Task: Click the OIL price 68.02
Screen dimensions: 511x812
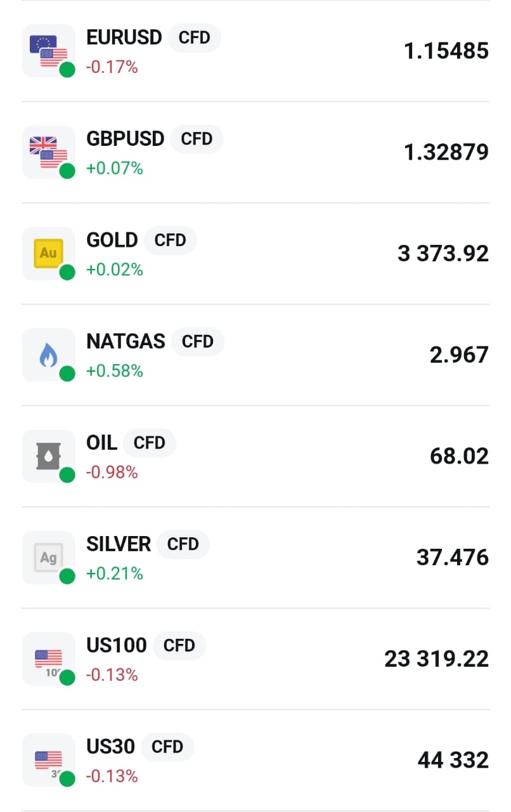Action: click(x=459, y=456)
